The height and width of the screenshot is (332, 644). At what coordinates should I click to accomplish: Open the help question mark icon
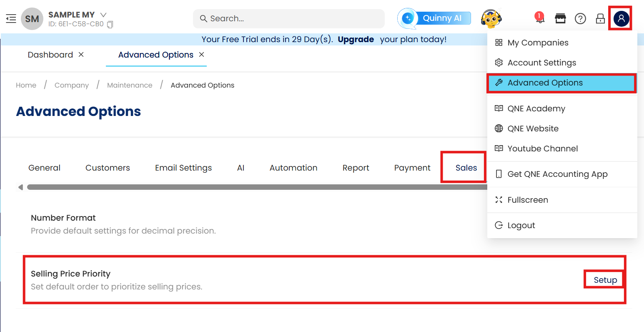point(580,18)
